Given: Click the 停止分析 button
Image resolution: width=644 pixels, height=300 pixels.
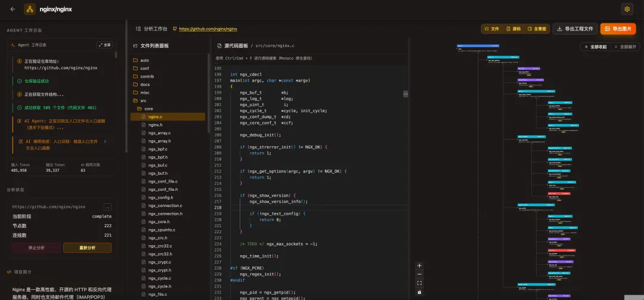Looking at the screenshot, I should tap(36, 248).
